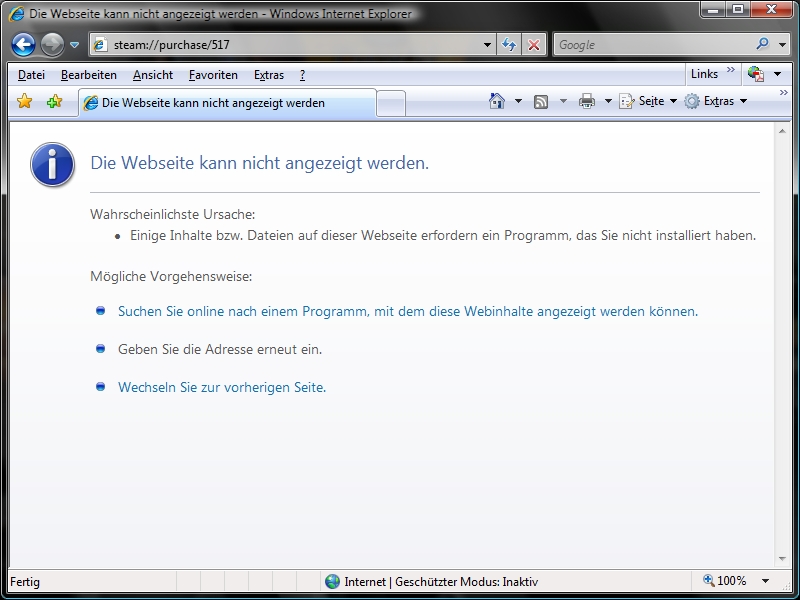Click status bar Internet zone globe icon

click(x=333, y=582)
